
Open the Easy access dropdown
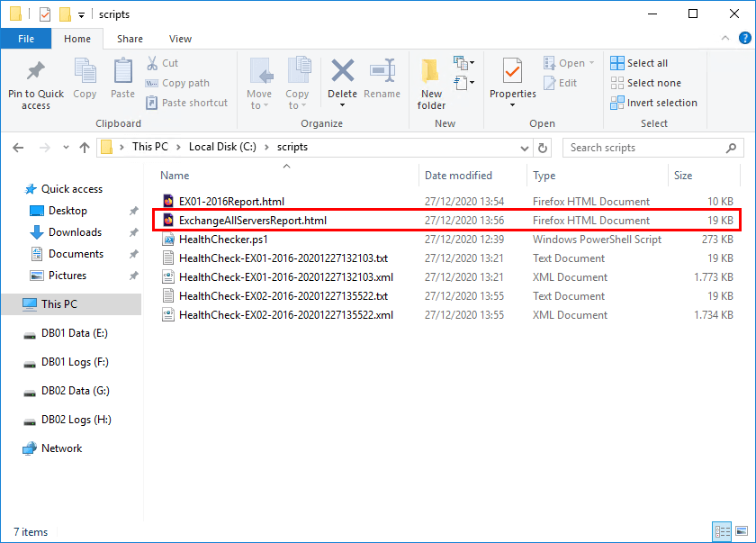pos(463,83)
